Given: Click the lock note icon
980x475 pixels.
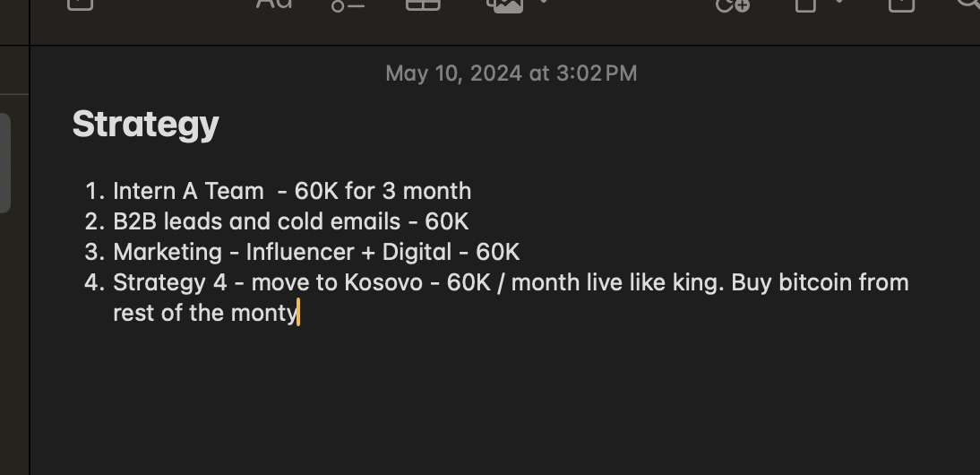Looking at the screenshot, I should tap(806, 4).
